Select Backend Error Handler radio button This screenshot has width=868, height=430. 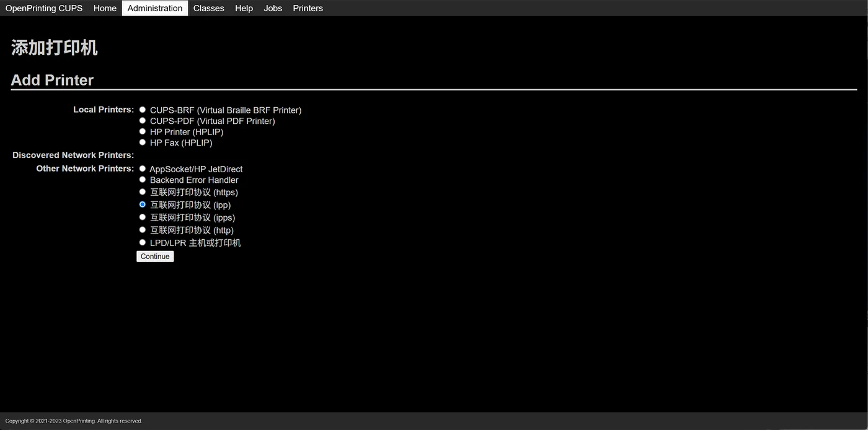click(x=143, y=179)
